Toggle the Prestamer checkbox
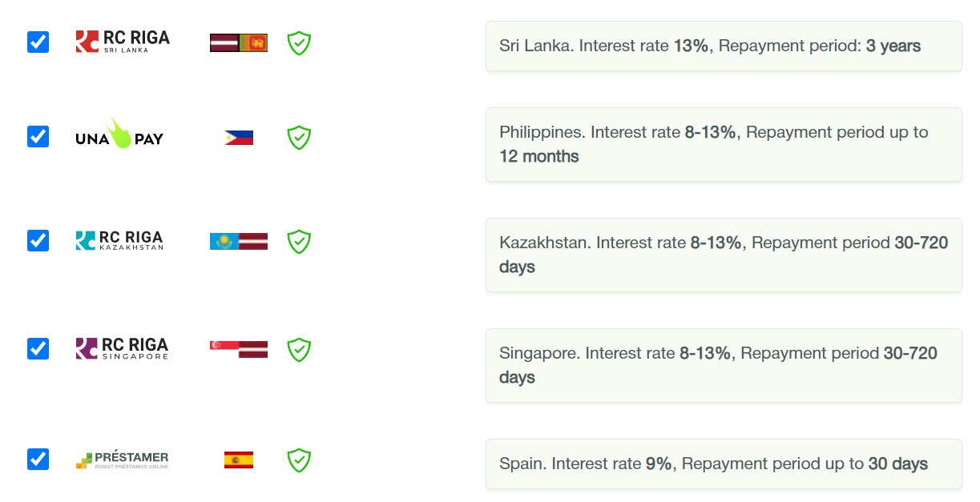Screen dimensions: 980x502 coord(38,459)
